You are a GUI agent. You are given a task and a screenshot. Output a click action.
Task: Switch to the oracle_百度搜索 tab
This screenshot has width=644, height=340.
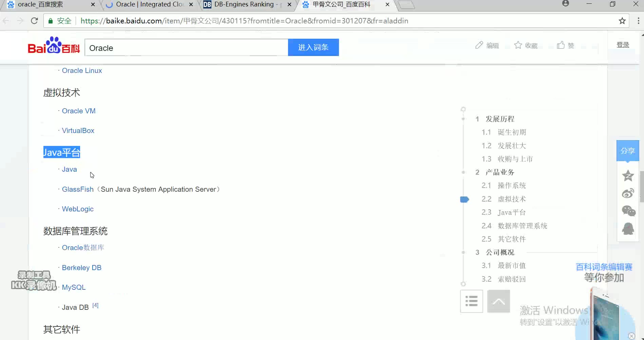[44, 4]
